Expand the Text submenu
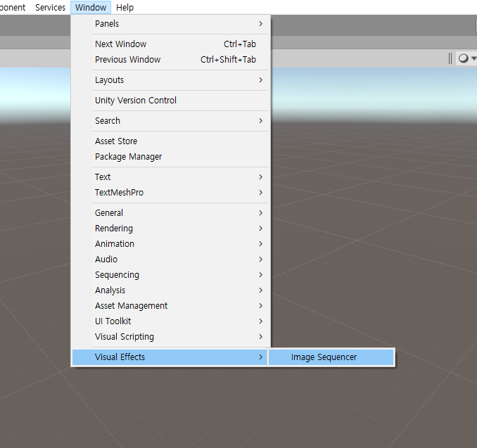 point(171,177)
